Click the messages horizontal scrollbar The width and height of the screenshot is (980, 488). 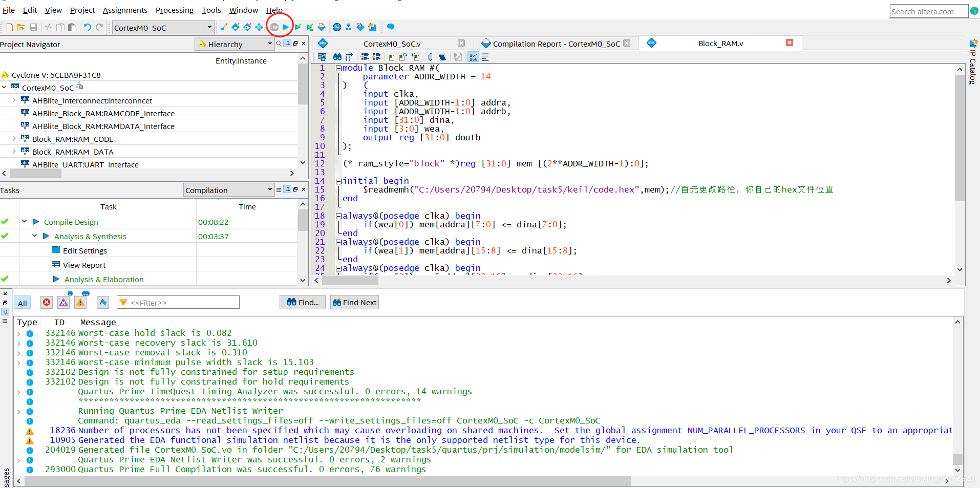pyautogui.click(x=328, y=481)
